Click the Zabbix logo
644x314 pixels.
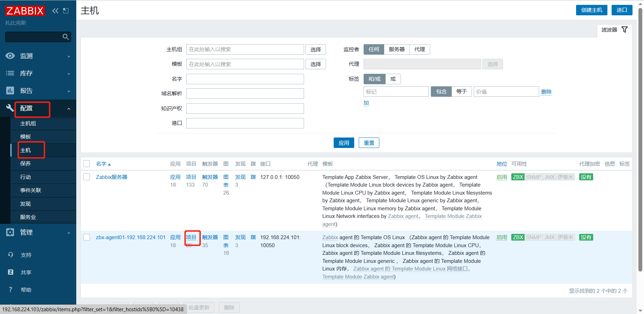(x=25, y=11)
